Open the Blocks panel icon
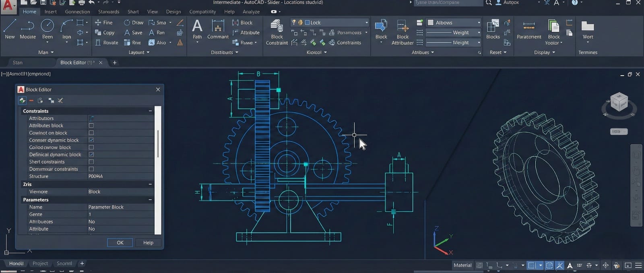Image resolution: width=644 pixels, height=273 pixels. (x=493, y=27)
